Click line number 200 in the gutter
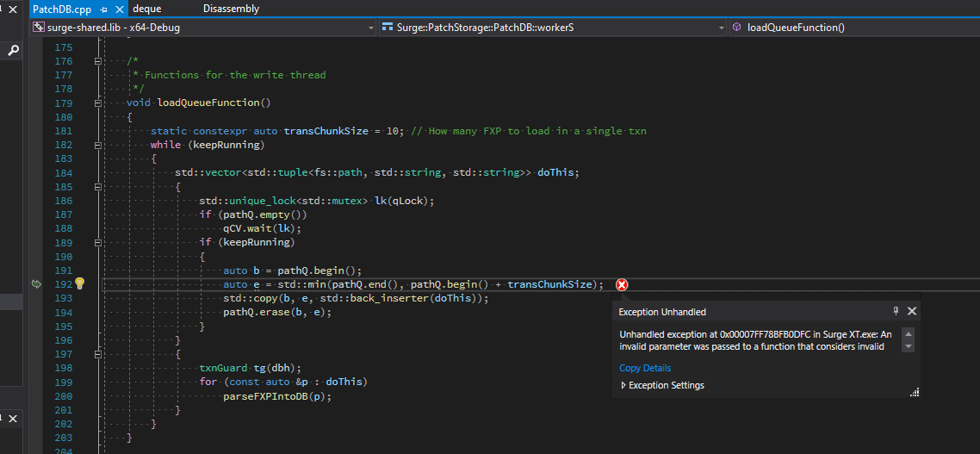The height and width of the screenshot is (454, 980). 64,395
